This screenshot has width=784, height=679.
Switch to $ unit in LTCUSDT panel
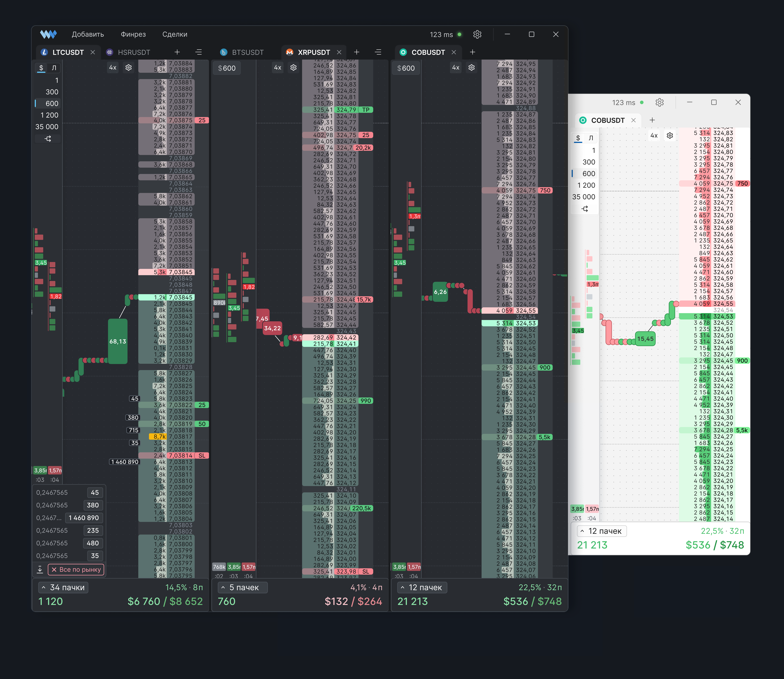tap(41, 68)
